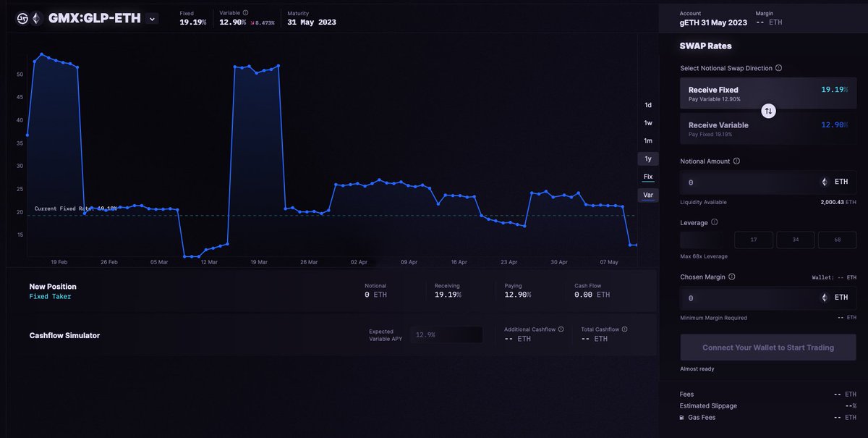The width and height of the screenshot is (868, 438).
Task: Focus the Chosen Margin input field
Action: pos(768,298)
